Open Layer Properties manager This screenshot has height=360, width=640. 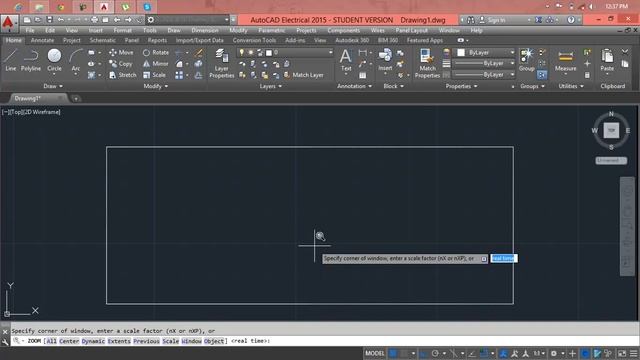pos(222,63)
